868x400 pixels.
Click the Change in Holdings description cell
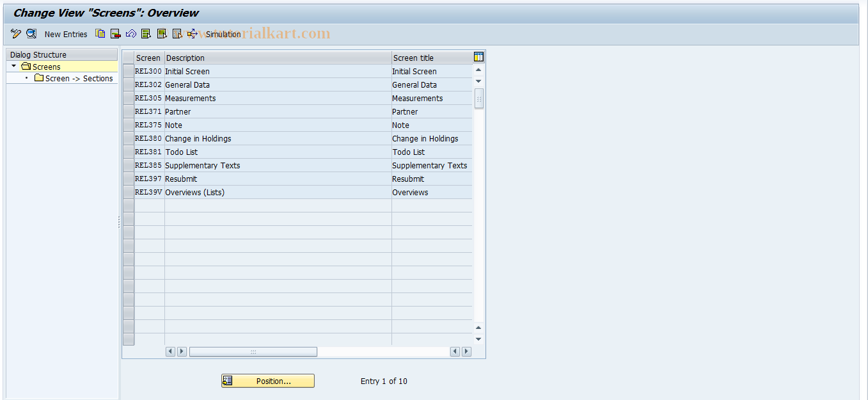(x=278, y=138)
